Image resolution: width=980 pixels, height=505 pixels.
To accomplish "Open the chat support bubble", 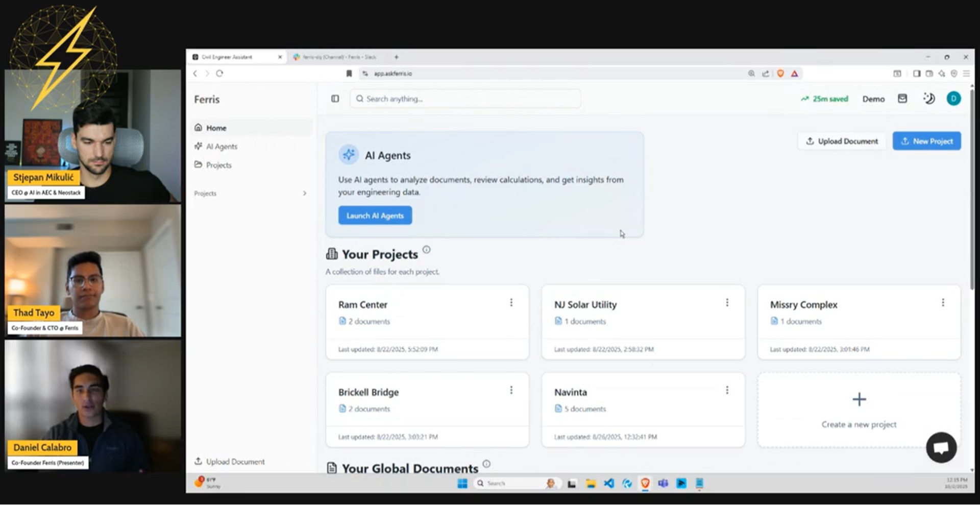I will [941, 448].
